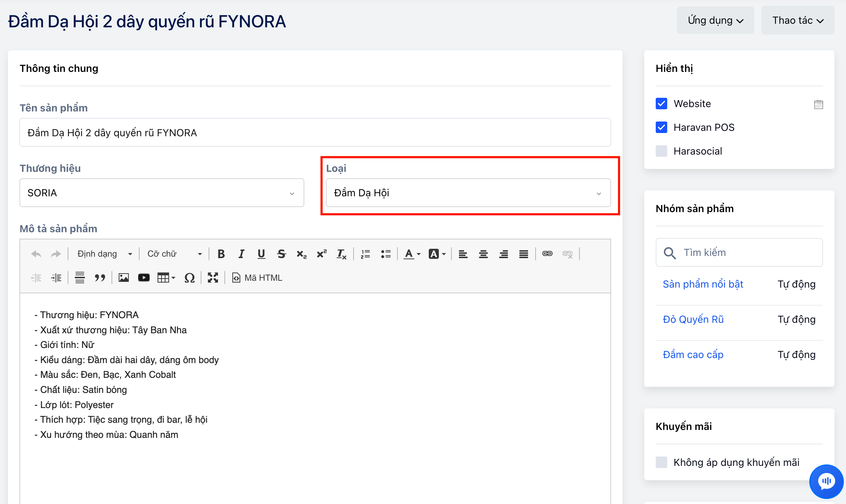This screenshot has width=846, height=504.
Task: Insert a numbered list
Action: [x=365, y=254]
